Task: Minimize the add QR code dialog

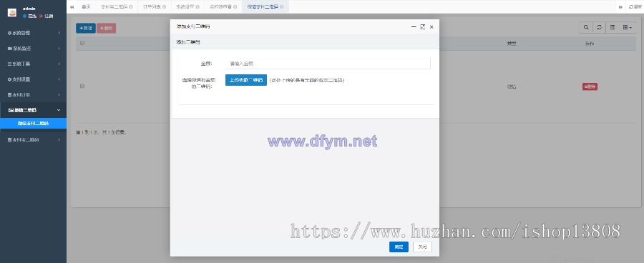Action: 414,27
